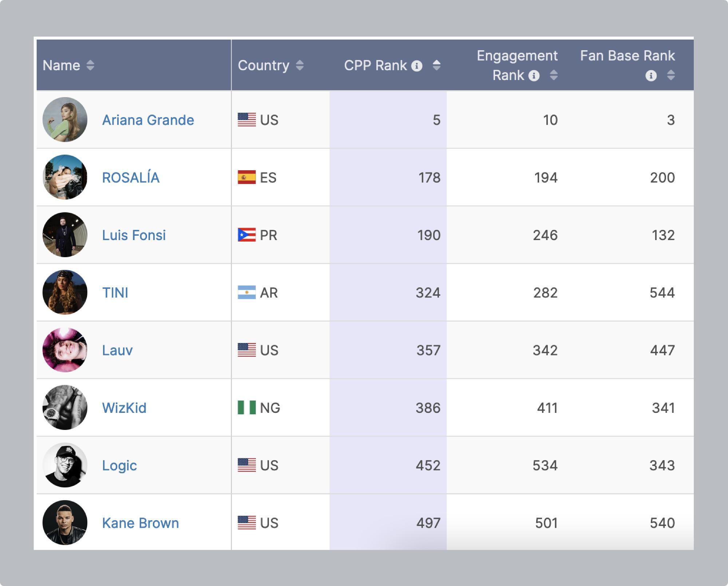
Task: Select CPP Rank value 178
Action: coord(430,178)
